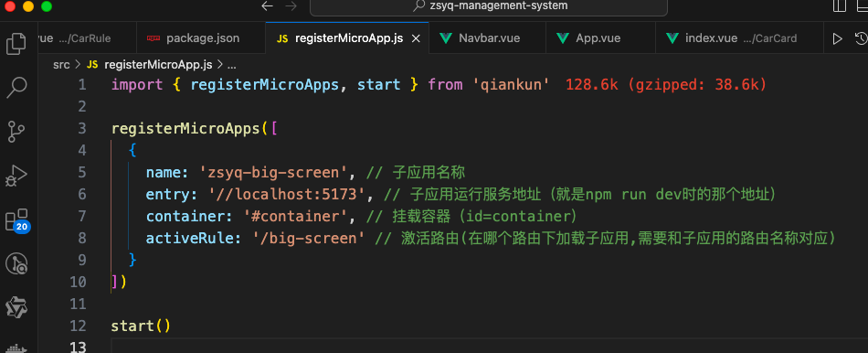Viewport: 868px width, 353px height.
Task: Switch to the CarRule vue tab
Action: point(87,38)
